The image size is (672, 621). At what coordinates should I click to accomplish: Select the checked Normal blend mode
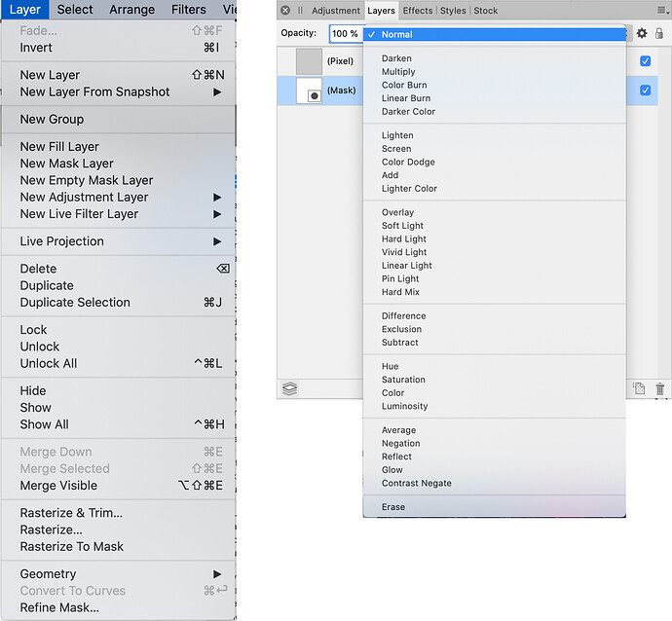495,35
